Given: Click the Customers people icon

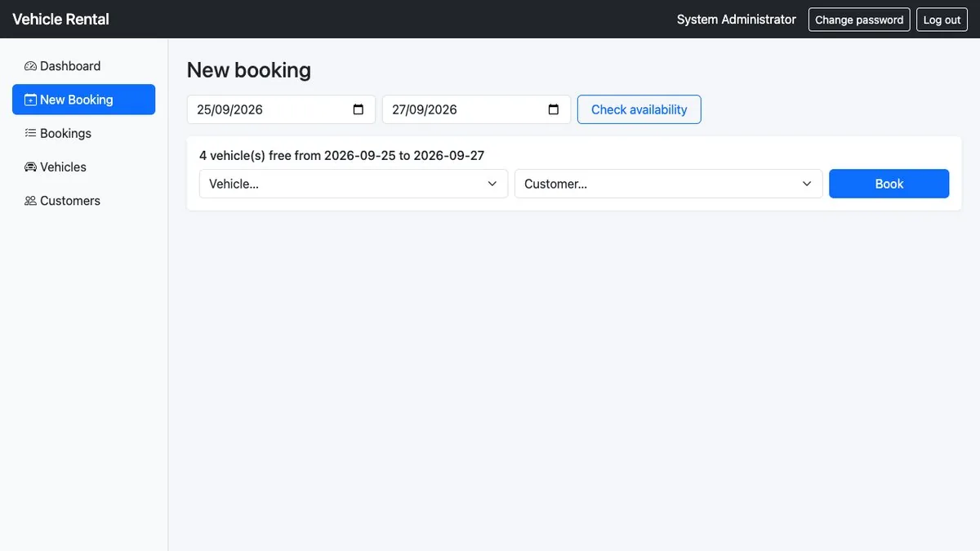Looking at the screenshot, I should click(x=30, y=201).
